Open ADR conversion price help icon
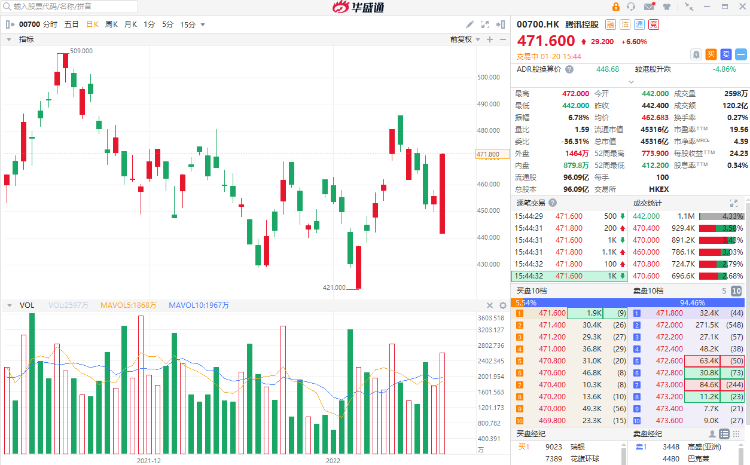 [x=569, y=69]
